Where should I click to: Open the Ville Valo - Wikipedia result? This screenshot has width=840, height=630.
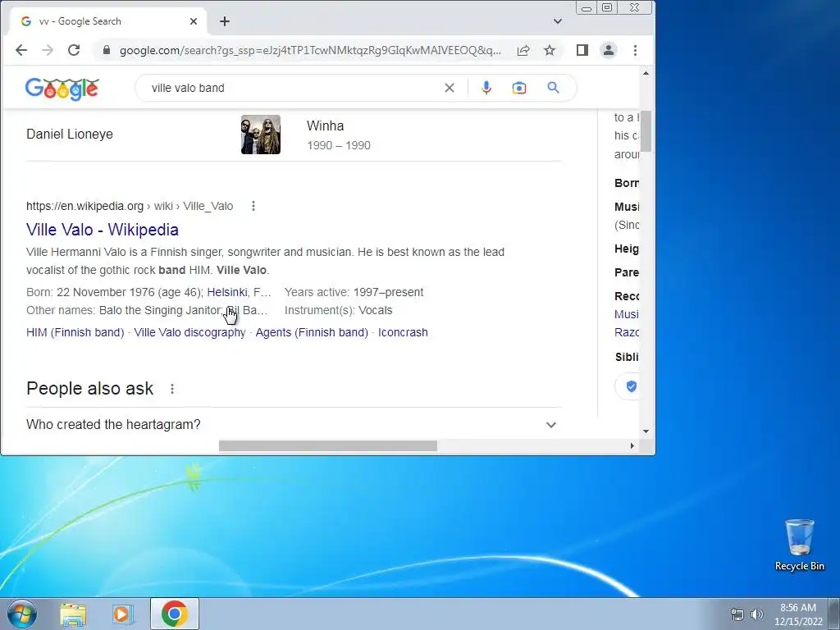103,230
